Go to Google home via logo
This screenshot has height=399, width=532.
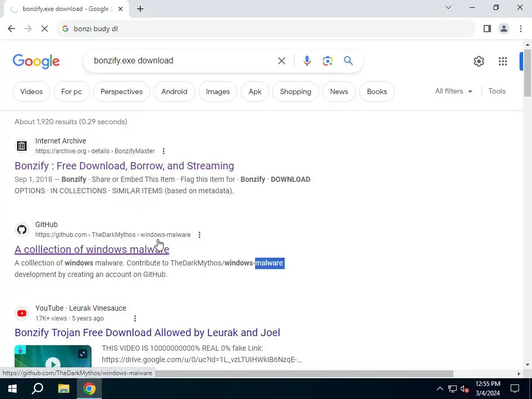point(36,61)
